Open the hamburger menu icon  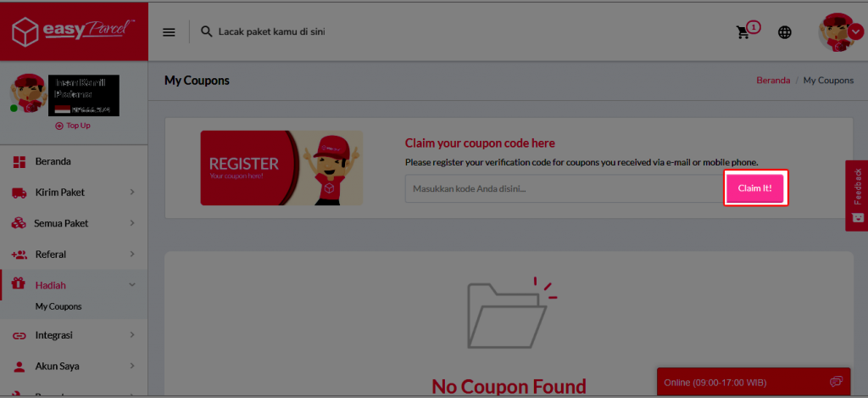pyautogui.click(x=169, y=32)
